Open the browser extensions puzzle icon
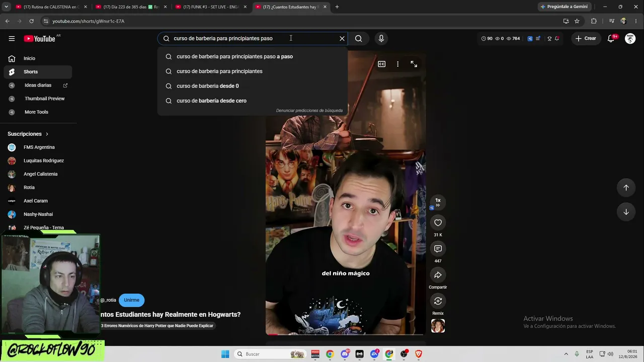The image size is (644, 362). pyautogui.click(x=594, y=21)
